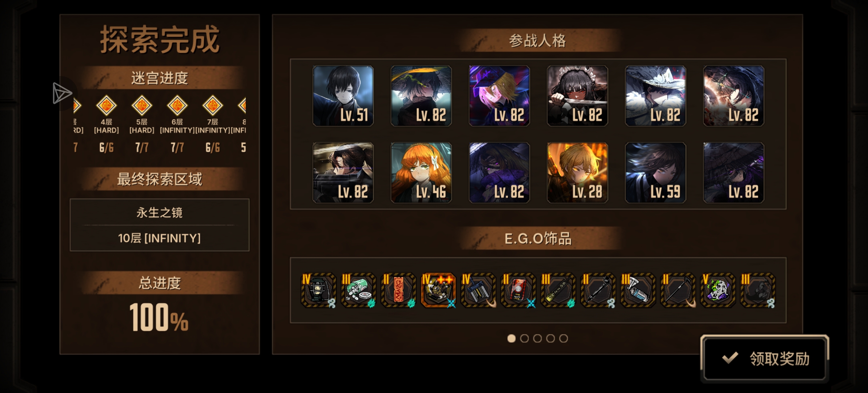868x393 pixels.
Task: Open the Lv. 28 blonde identity portrait
Action: point(577,172)
